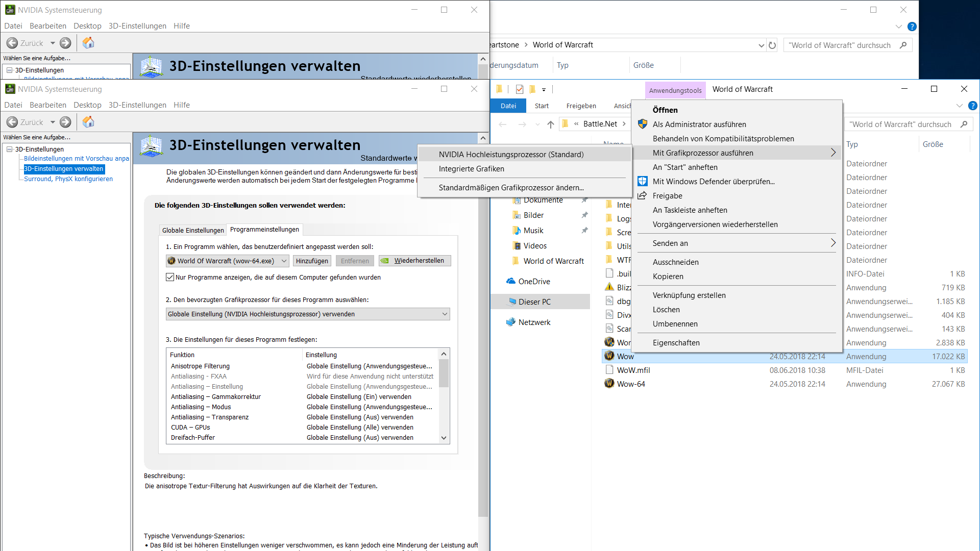Select 'World of Warcraft' folder in sidebar
Screen dimensions: 980x551
coord(553,261)
